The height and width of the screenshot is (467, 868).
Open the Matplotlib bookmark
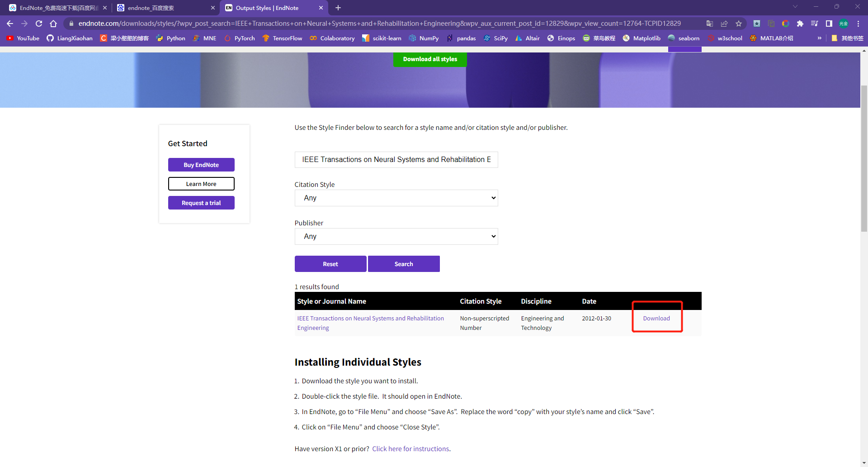point(642,38)
